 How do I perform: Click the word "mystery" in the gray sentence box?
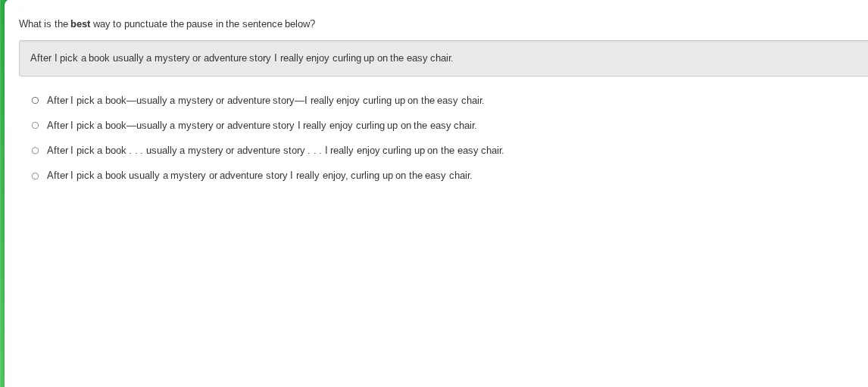click(x=172, y=58)
